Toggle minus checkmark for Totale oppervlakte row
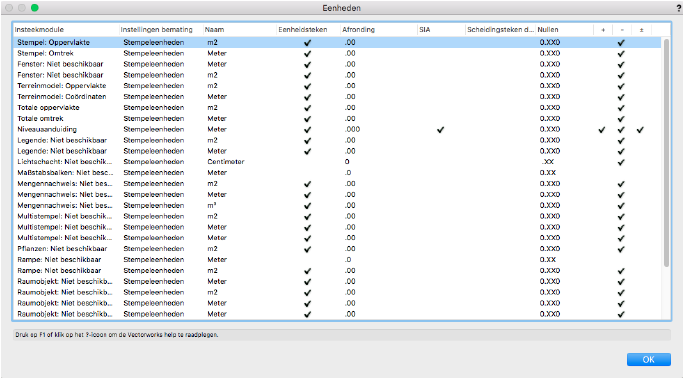Viewport: 684px width, 380px height. (x=621, y=108)
